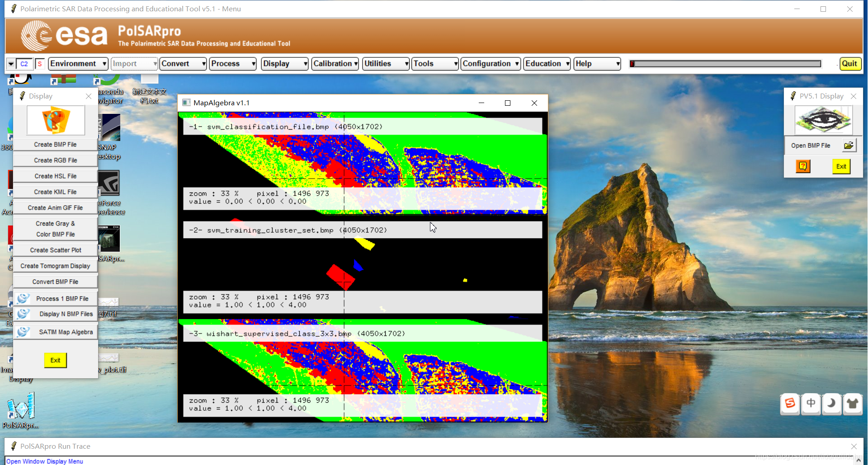
Task: Click Open Window Display Menu trace text
Action: pyautogui.click(x=45, y=461)
